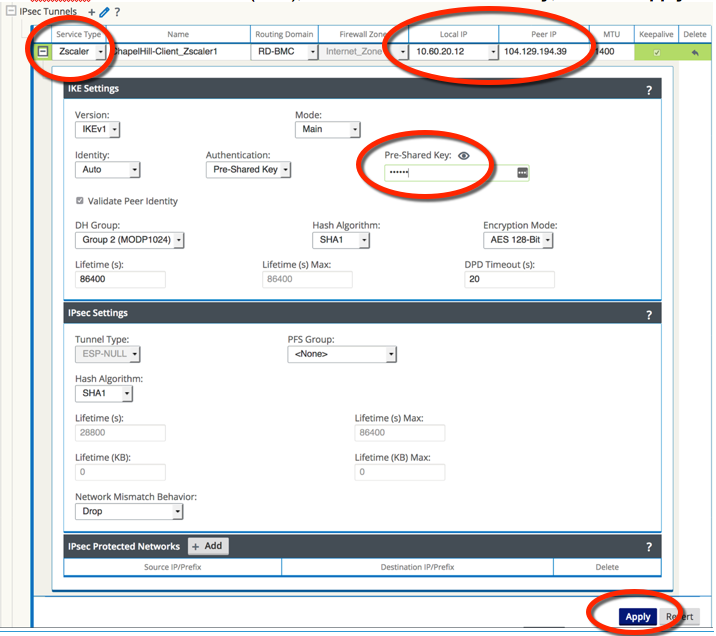
Task: Open the Encryption Mode AES 128-Bit dropdown
Action: (x=518, y=240)
